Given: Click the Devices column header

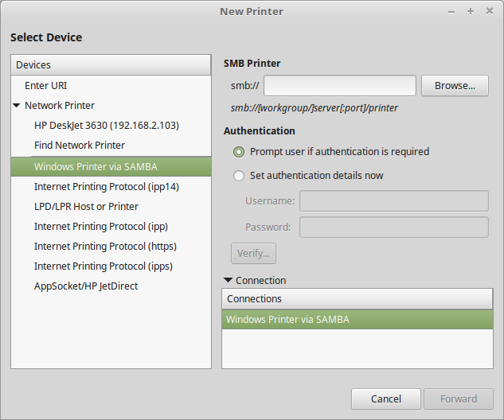Looking at the screenshot, I should [111, 65].
